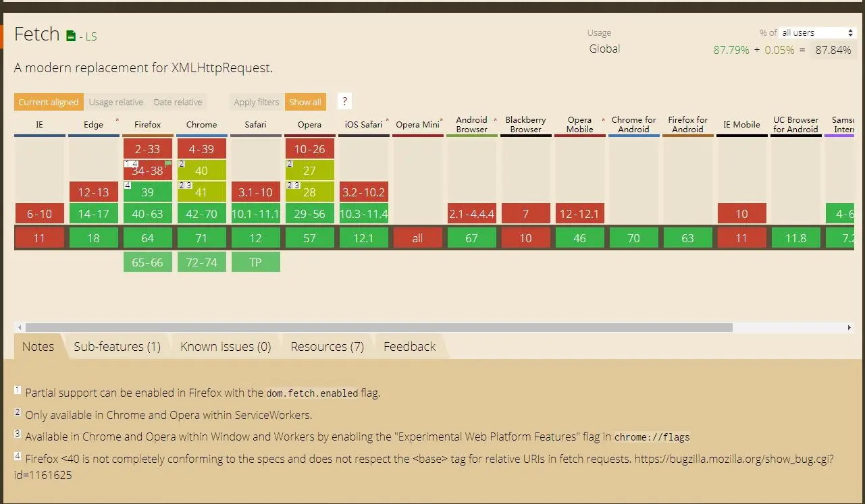Click the horizontal scrollbar thumb
Screen dimensions: 865x504
click(379, 328)
